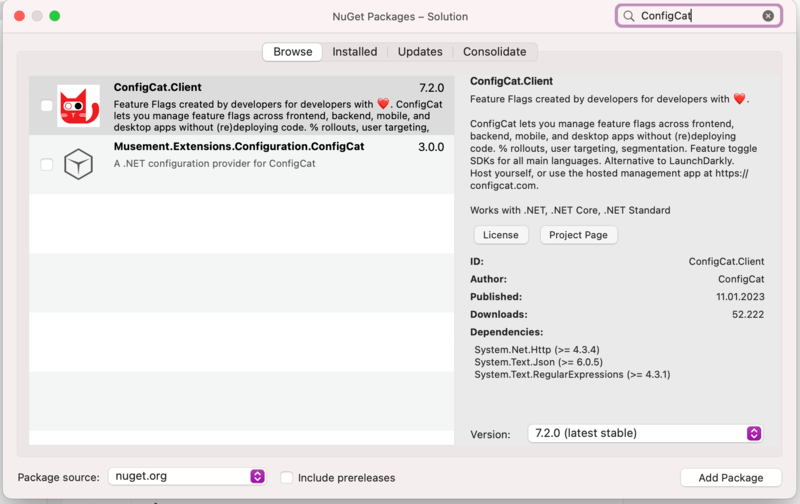This screenshot has height=504, width=800.
Task: Tick the ConfigCat.Client package checkbox
Action: coord(46,106)
